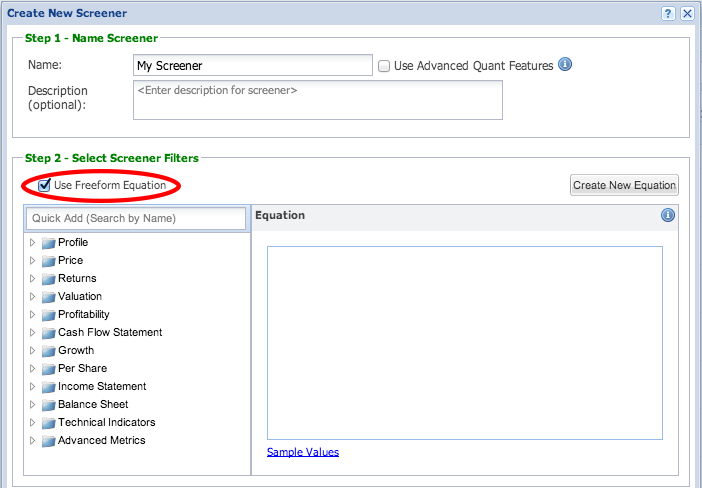The width and height of the screenshot is (702, 488).
Task: Click the Growth folder icon
Action: pyautogui.click(x=48, y=351)
